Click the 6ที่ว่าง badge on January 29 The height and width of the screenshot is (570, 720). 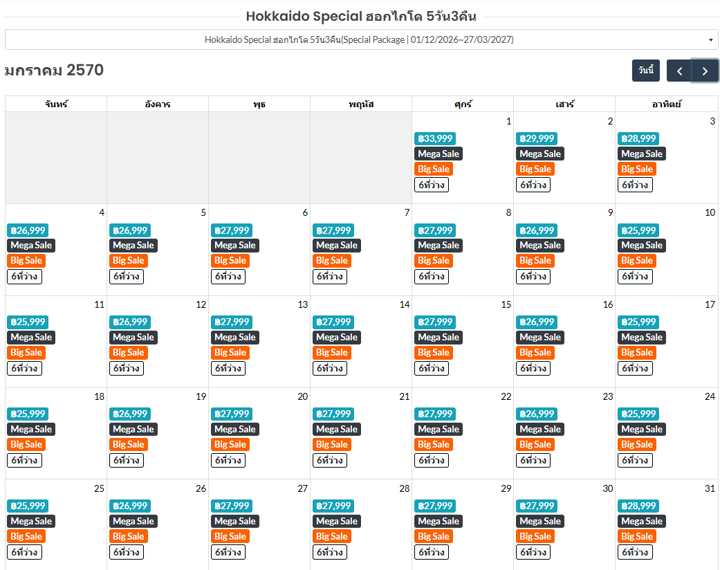point(431,552)
